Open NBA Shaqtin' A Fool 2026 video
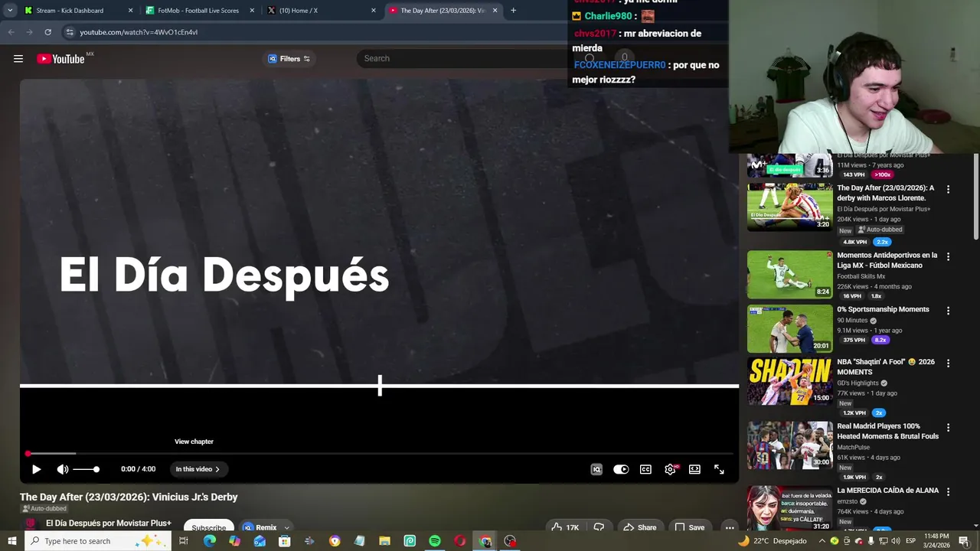This screenshot has width=980, height=551. (789, 381)
